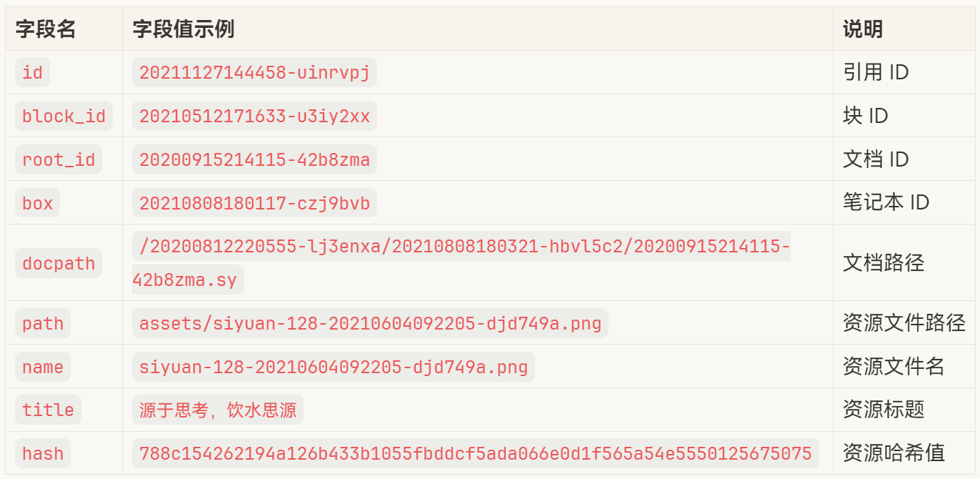Click the 'box' field name code

click(38, 203)
